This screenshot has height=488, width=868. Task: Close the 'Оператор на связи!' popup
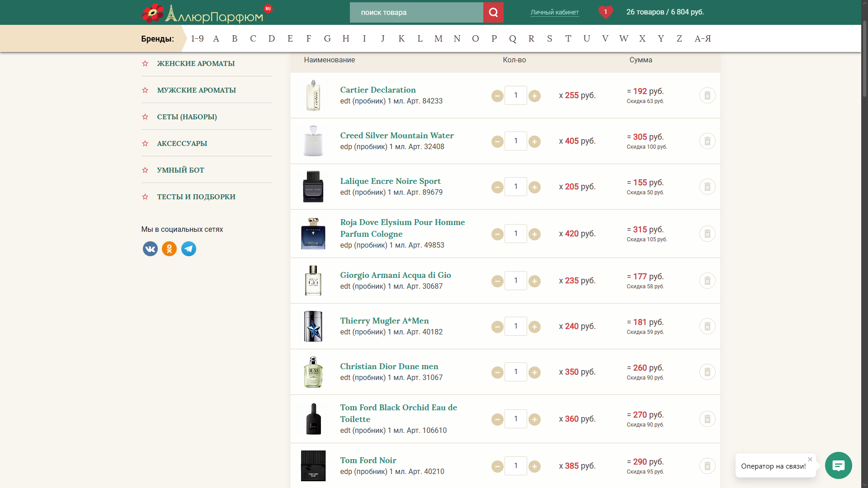810,459
